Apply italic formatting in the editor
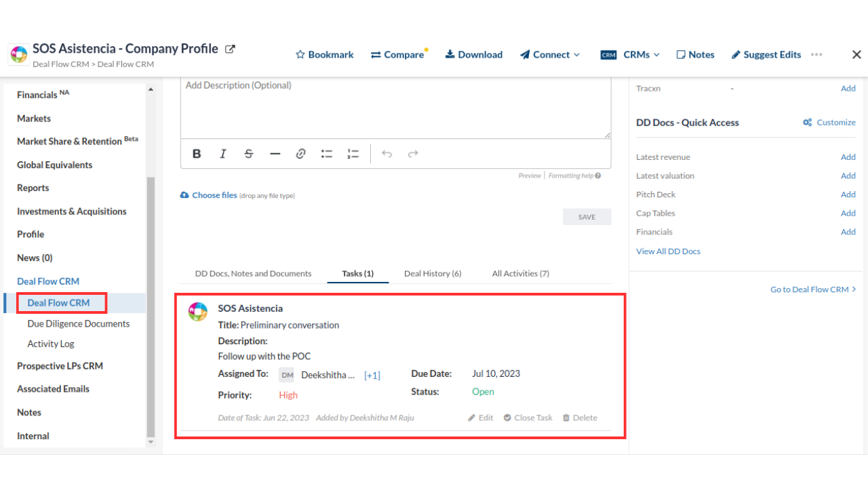This screenshot has width=868, height=488. pyautogui.click(x=222, y=154)
